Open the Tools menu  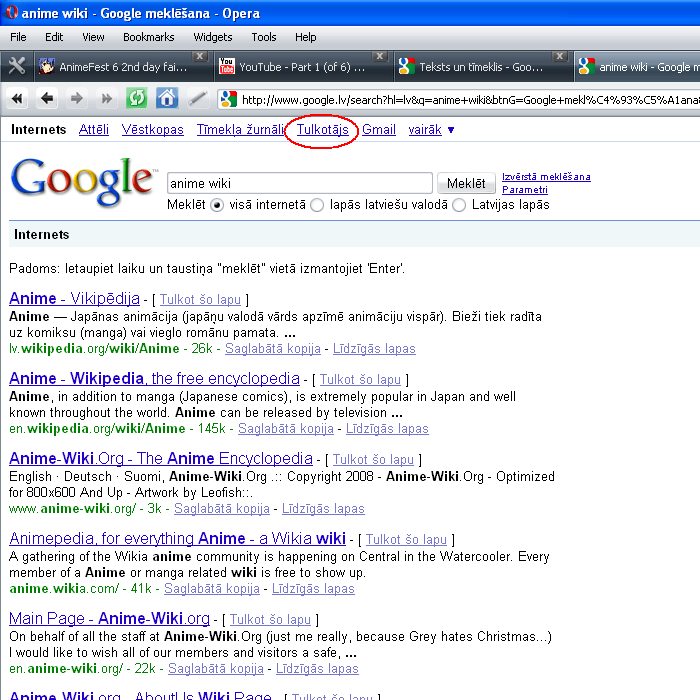pos(264,37)
